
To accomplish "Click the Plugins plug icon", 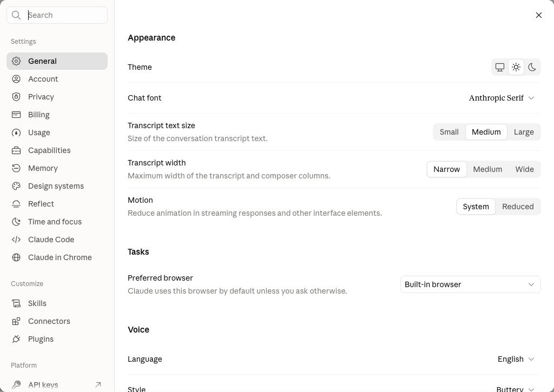I will pyautogui.click(x=16, y=339).
